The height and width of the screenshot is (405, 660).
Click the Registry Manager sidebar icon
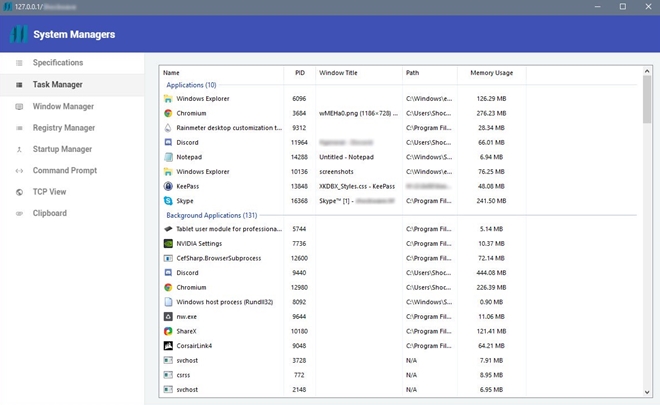pos(19,128)
